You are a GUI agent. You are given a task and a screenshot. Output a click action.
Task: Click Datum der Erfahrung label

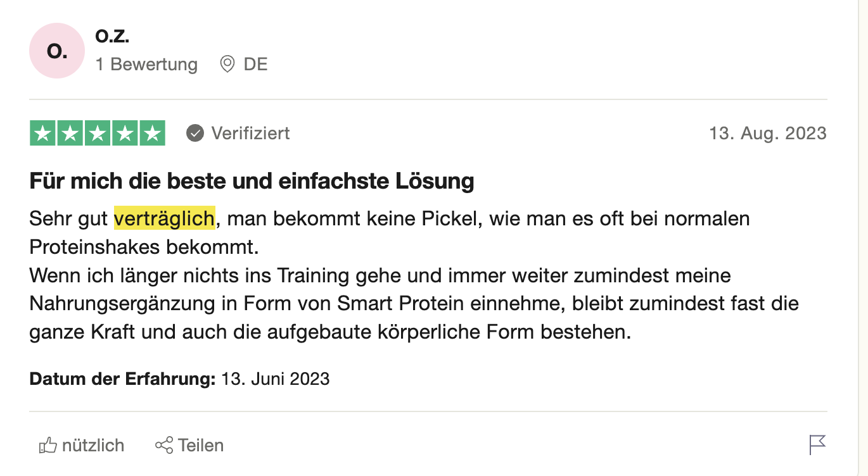tap(123, 379)
